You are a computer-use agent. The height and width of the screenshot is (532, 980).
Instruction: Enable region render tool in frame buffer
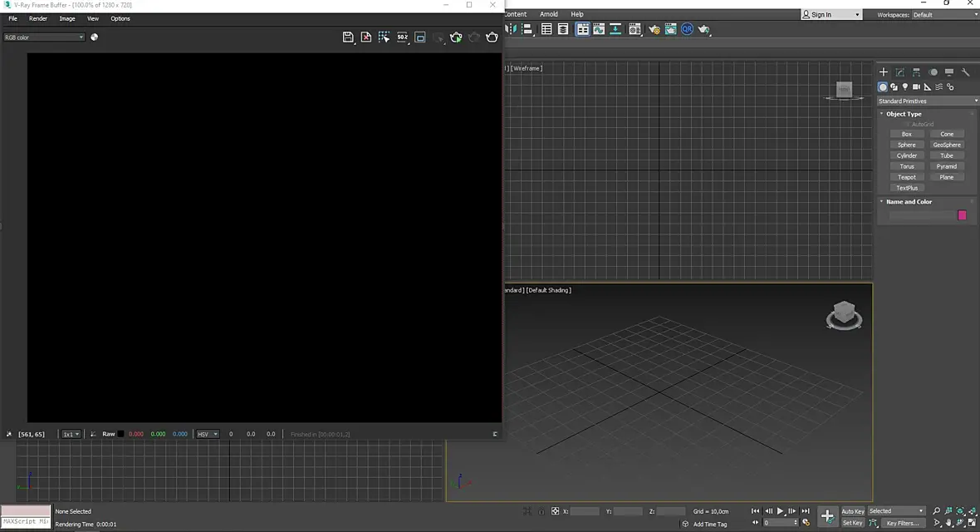384,37
